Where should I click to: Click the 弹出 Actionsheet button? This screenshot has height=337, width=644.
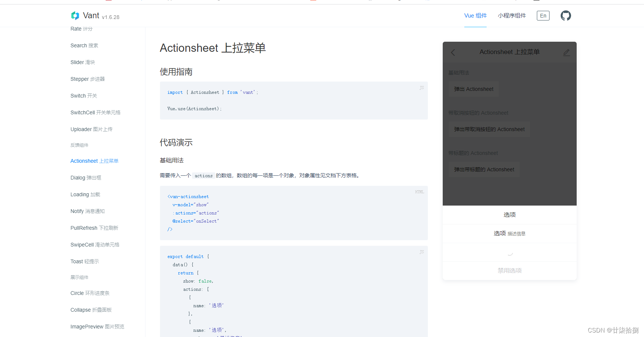[474, 89]
